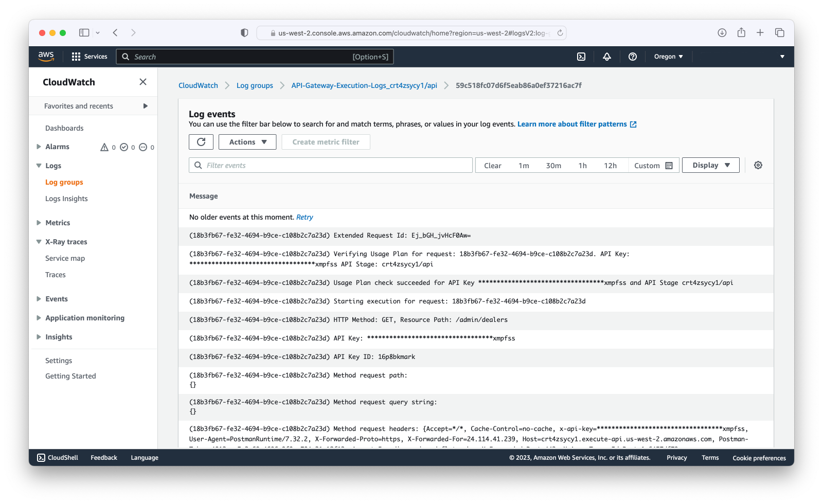The image size is (823, 504).
Task: Click the Alarms insufficient data icon
Action: [x=143, y=147]
